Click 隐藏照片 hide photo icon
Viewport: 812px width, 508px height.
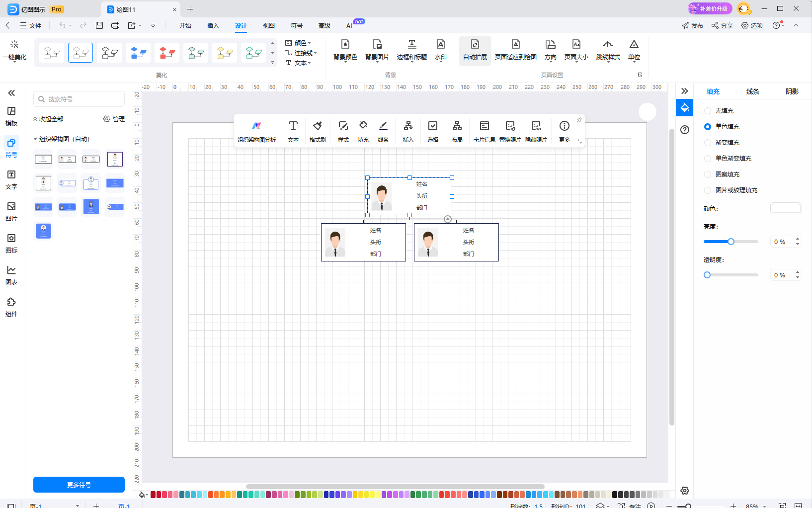(536, 132)
